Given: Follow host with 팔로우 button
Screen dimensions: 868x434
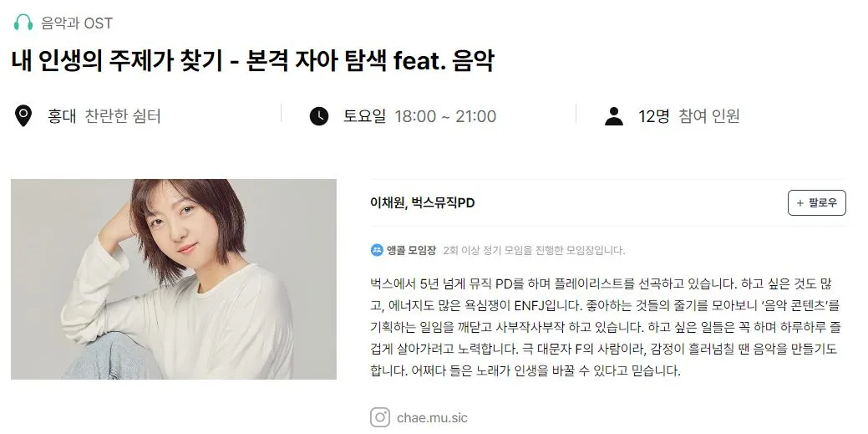Looking at the screenshot, I should point(816,203).
